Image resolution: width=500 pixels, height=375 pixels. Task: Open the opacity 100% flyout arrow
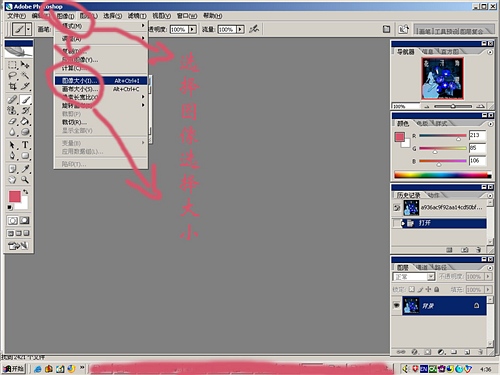pos(192,29)
